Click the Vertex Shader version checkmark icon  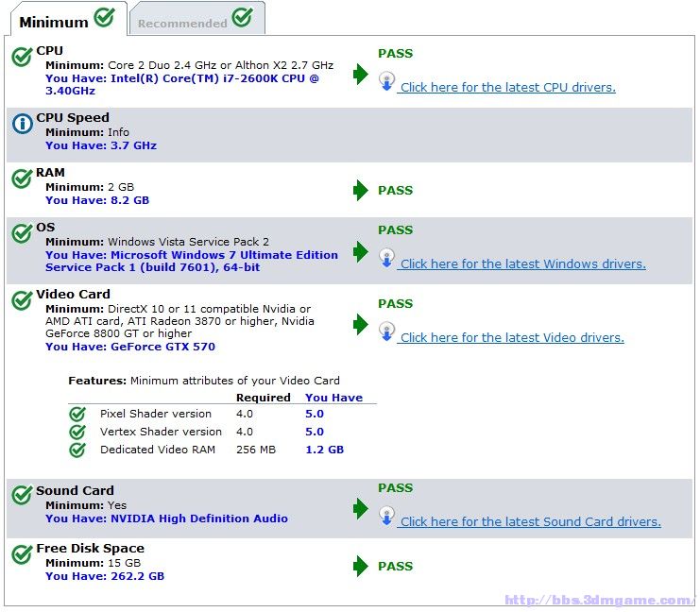point(77,432)
